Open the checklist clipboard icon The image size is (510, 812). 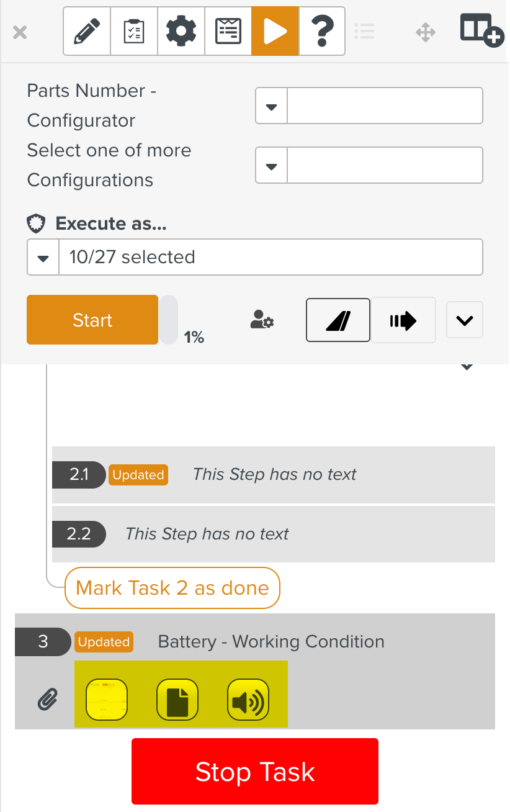pos(134,31)
